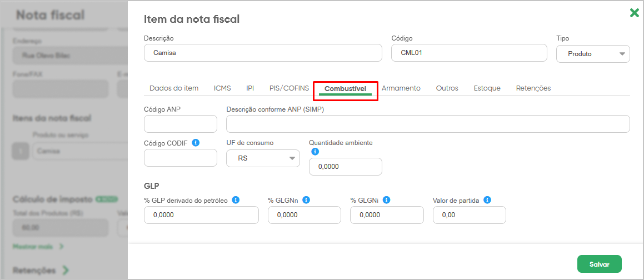Click Endereço field with Rua Olavo Bilac
This screenshot has width=644, height=280.
pyautogui.click(x=70, y=56)
